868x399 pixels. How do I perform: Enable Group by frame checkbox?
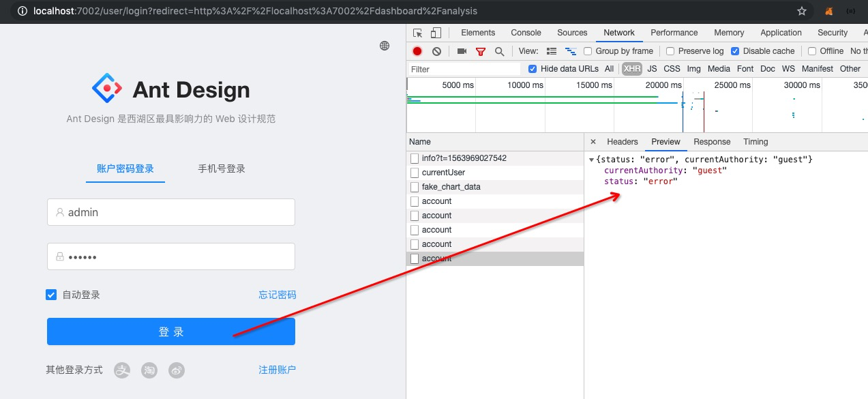coord(588,51)
